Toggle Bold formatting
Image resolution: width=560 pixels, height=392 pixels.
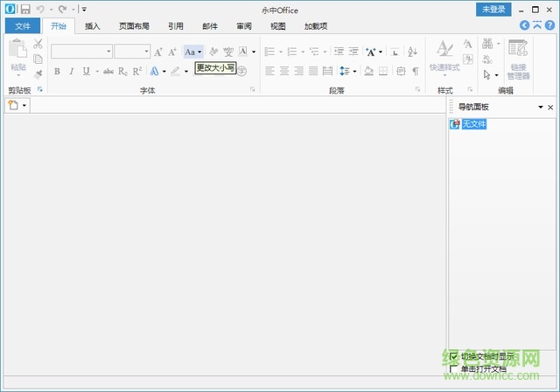coord(57,71)
